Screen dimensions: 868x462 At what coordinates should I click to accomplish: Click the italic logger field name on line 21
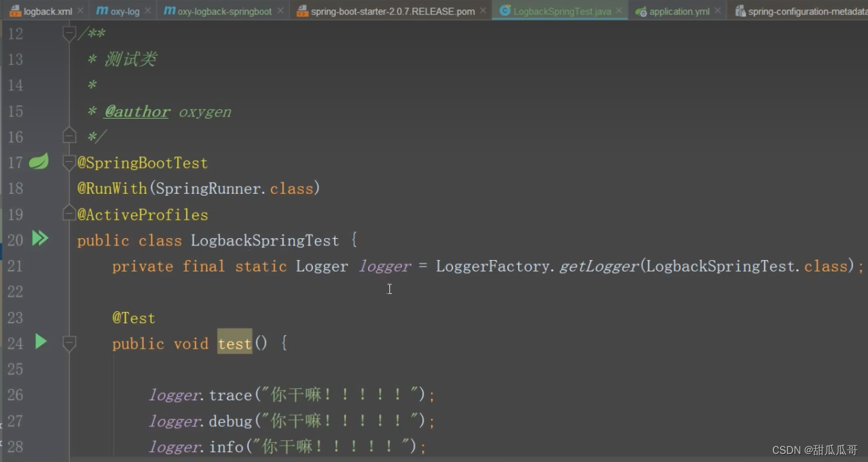point(384,266)
